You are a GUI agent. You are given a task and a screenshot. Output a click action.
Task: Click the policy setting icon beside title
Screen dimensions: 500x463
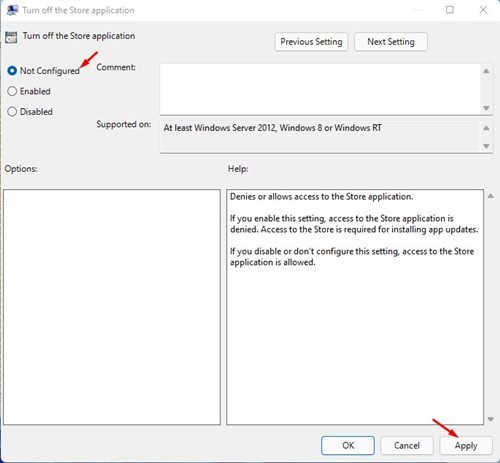(11, 37)
